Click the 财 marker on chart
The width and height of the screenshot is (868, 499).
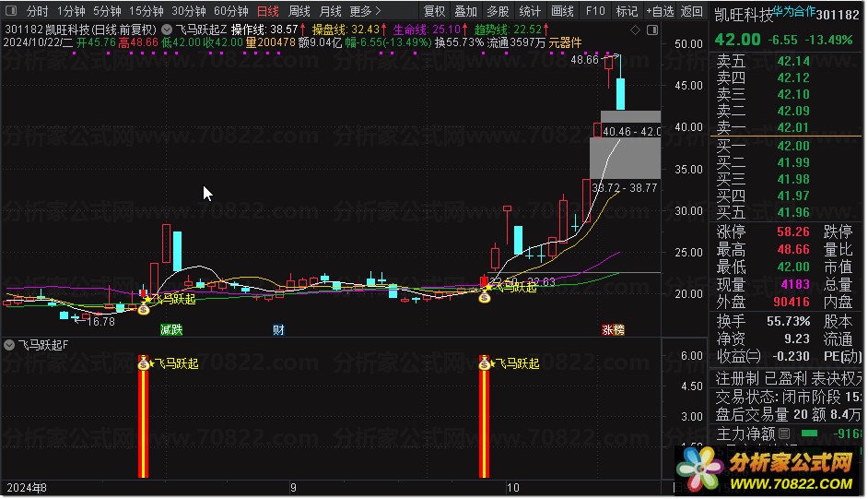[x=278, y=329]
